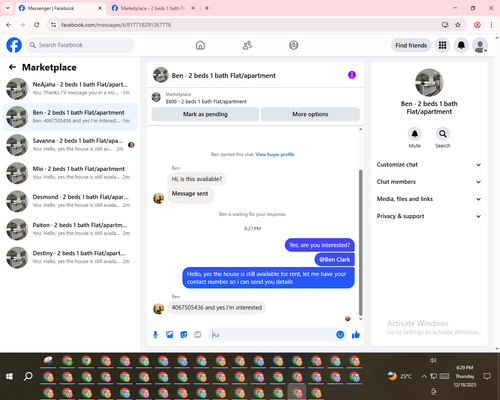Image resolution: width=500 pixels, height=400 pixels.
Task: Click Ben's avatar beside last message
Action: pyautogui.click(x=158, y=309)
